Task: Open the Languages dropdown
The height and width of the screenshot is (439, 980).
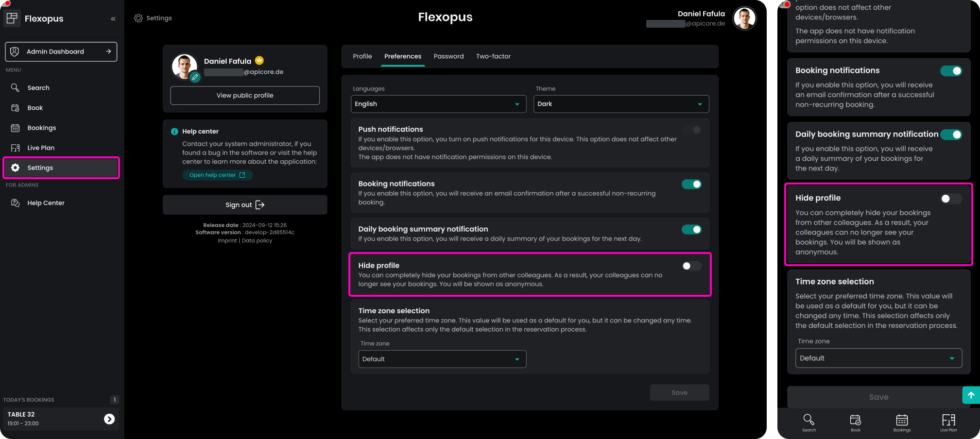Action: 438,104
